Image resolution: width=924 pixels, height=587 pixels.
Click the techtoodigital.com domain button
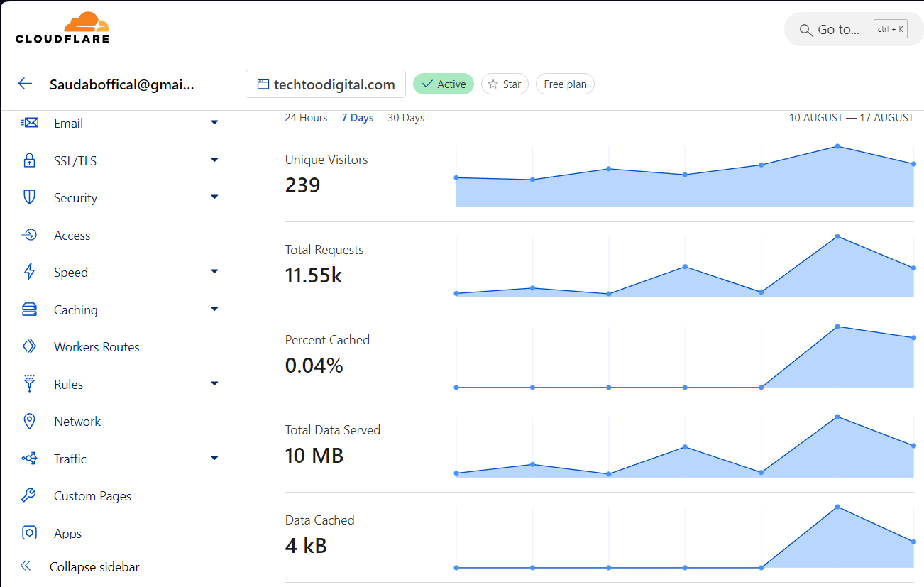[x=326, y=84]
